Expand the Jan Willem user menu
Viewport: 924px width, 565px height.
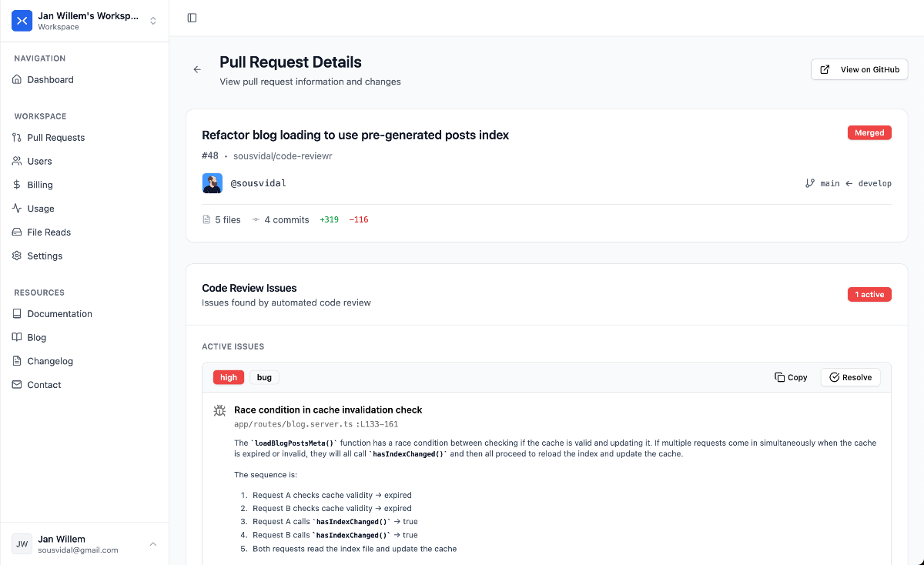tap(153, 544)
